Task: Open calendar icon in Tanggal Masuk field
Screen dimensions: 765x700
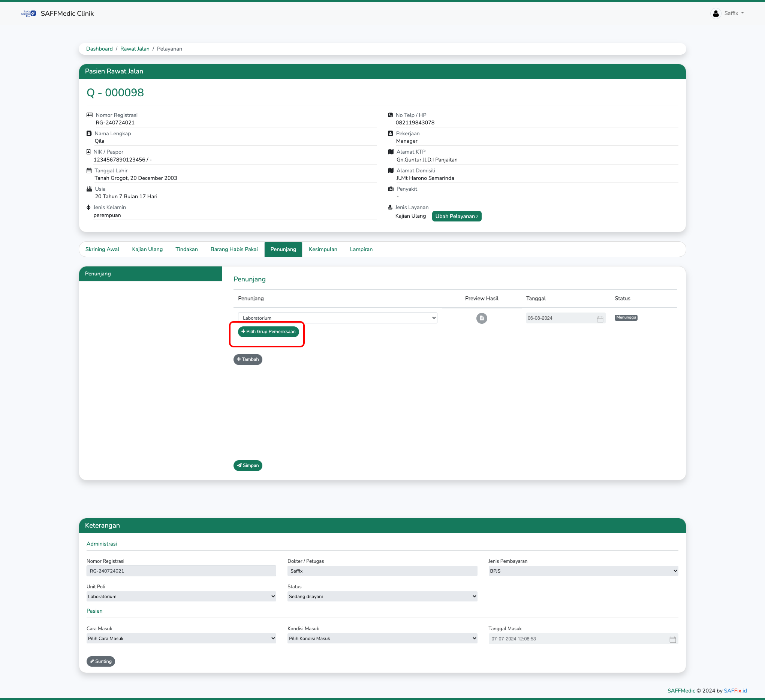Action: 672,639
